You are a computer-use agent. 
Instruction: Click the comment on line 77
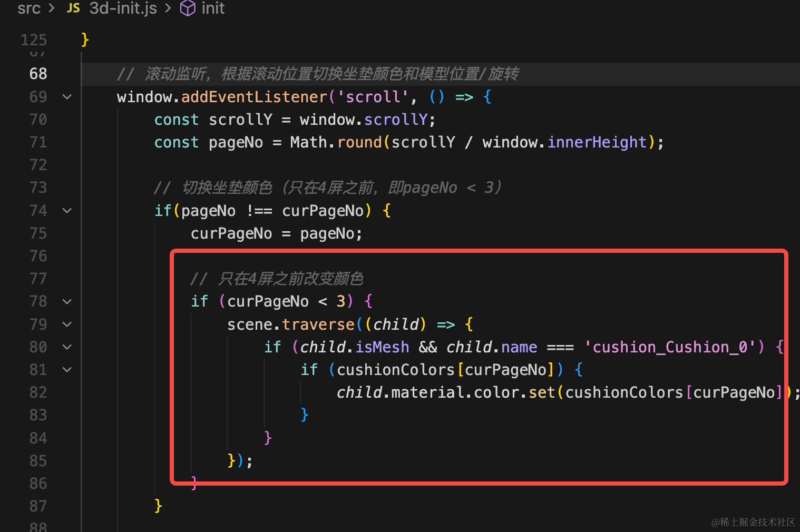click(x=277, y=279)
